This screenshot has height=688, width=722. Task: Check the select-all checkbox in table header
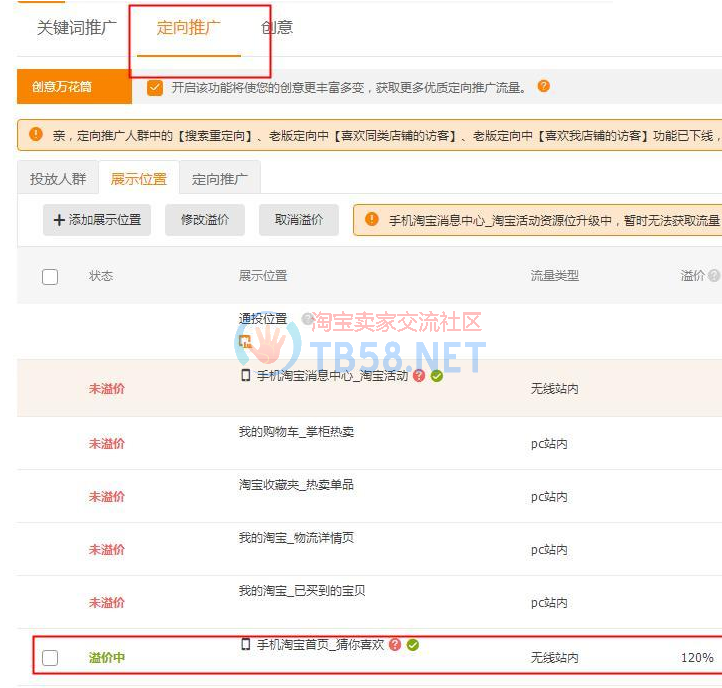[x=50, y=277]
